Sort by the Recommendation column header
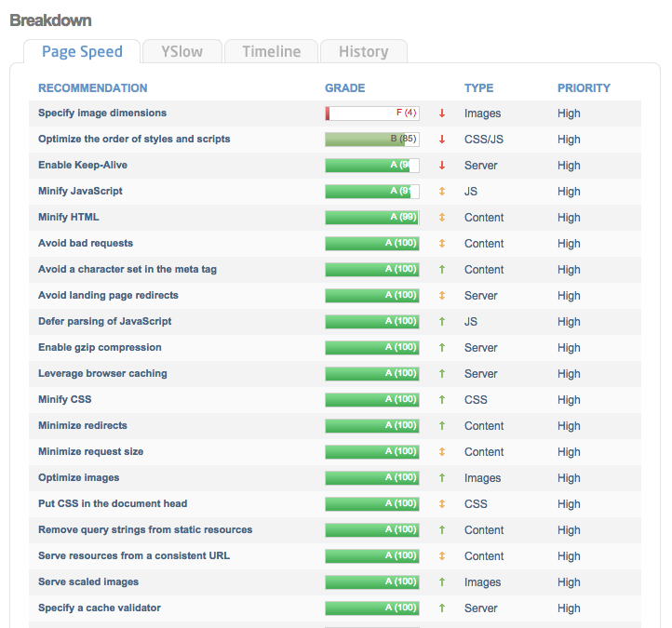This screenshot has width=672, height=628. tap(92, 88)
